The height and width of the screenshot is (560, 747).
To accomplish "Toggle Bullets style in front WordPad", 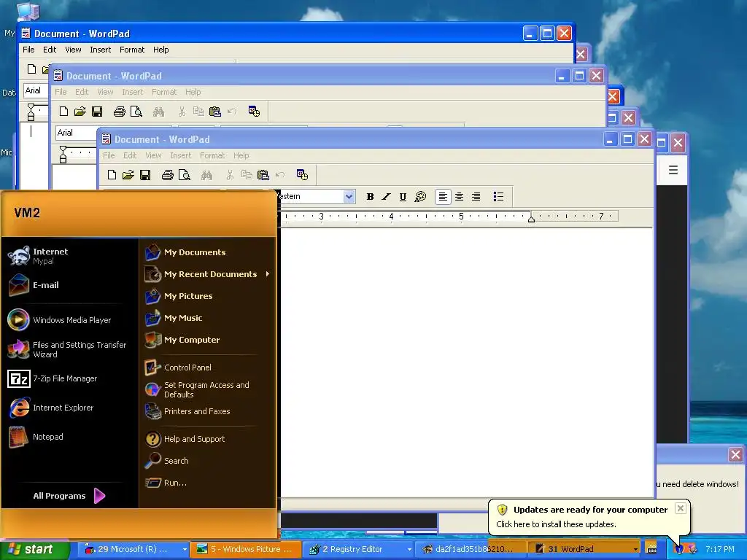I will 498,197.
